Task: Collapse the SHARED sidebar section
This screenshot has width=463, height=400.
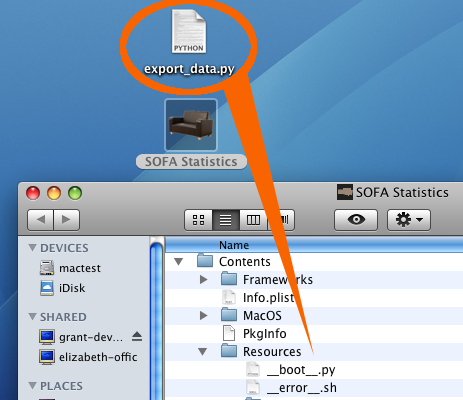Action: pyautogui.click(x=32, y=316)
